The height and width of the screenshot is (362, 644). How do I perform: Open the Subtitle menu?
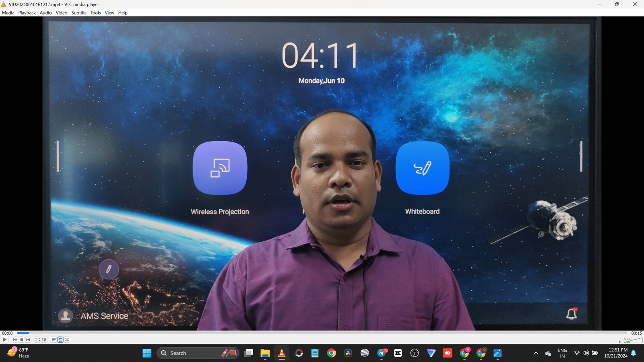tap(79, 13)
